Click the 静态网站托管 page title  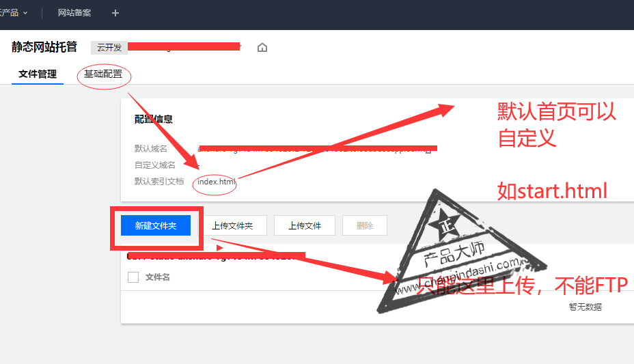(x=44, y=47)
